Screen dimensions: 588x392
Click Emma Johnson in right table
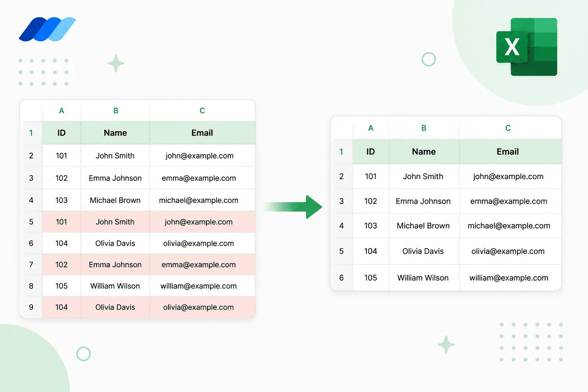423,201
